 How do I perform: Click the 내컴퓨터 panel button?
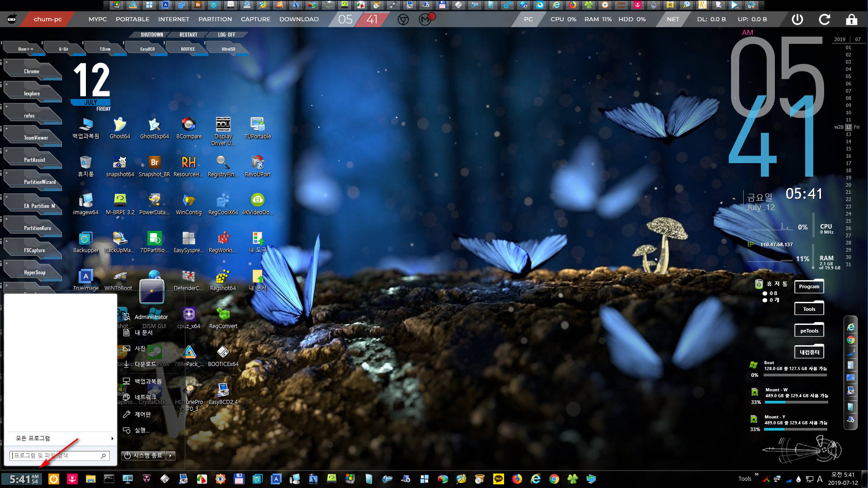pyautogui.click(x=809, y=352)
